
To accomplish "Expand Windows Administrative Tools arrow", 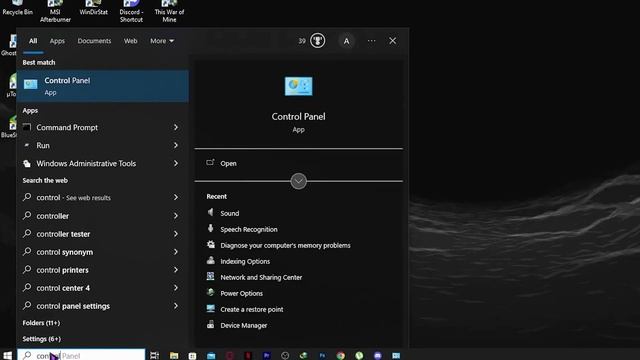I will (176, 163).
